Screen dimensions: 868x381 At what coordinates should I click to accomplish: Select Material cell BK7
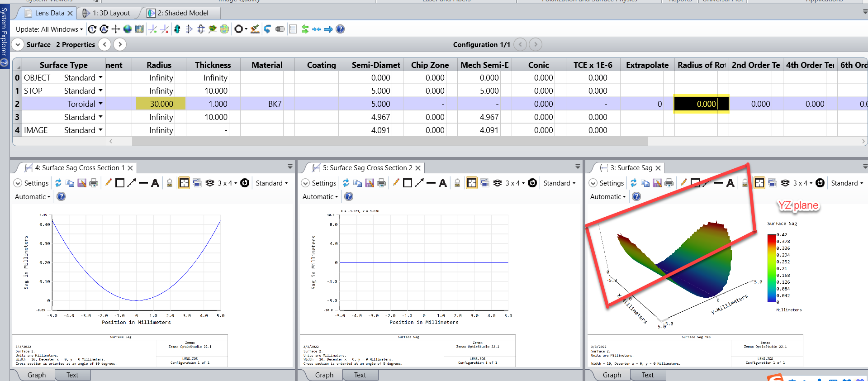point(267,104)
